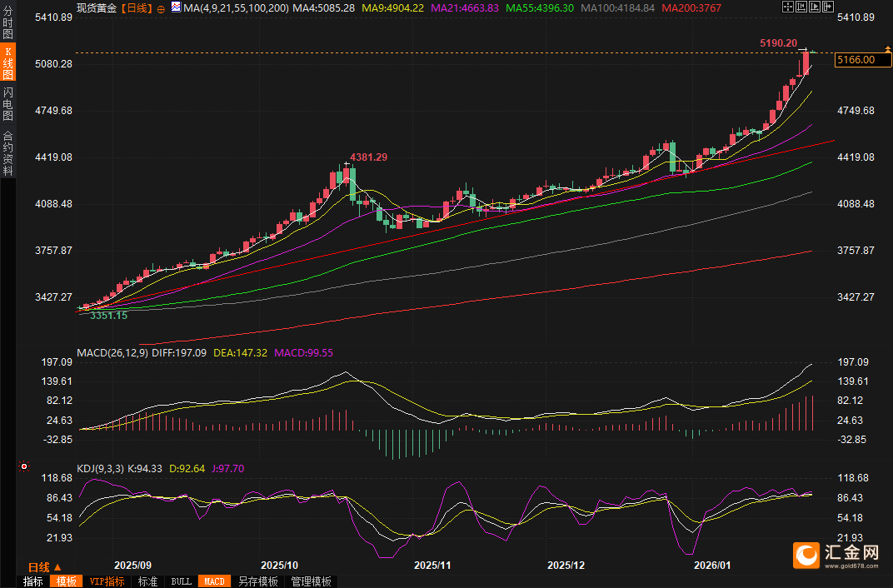The height and width of the screenshot is (588, 893).
Task: Open VIP指标 indicators
Action: (107, 581)
